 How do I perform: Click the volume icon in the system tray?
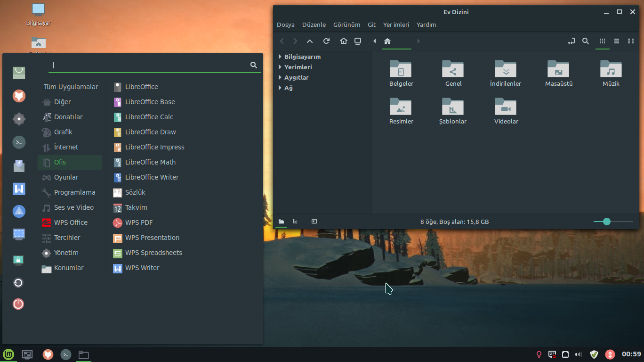tap(579, 354)
